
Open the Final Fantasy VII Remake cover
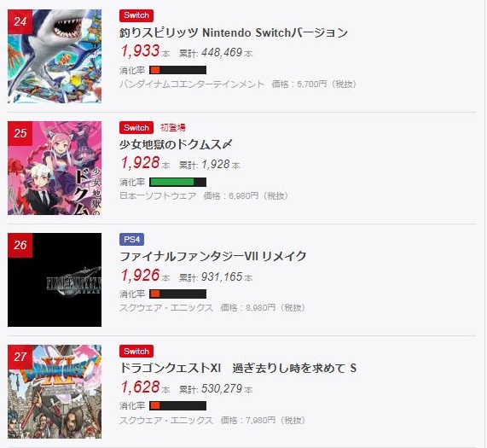tap(55, 280)
